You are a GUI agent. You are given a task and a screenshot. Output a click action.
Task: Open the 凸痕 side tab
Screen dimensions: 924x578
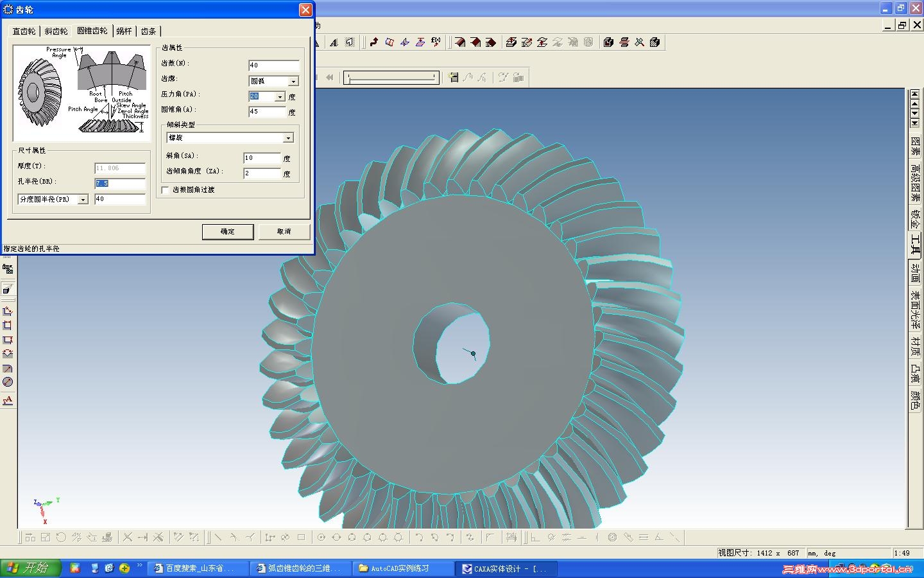(915, 374)
